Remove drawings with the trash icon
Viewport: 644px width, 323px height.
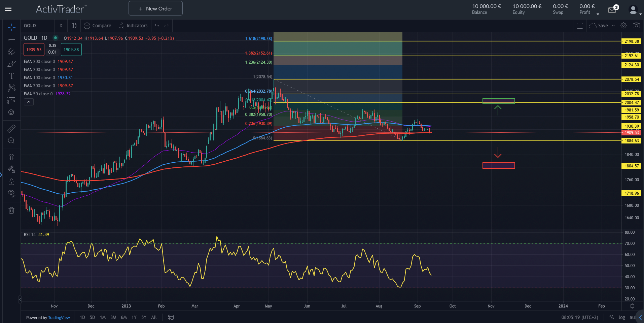pos(11,211)
